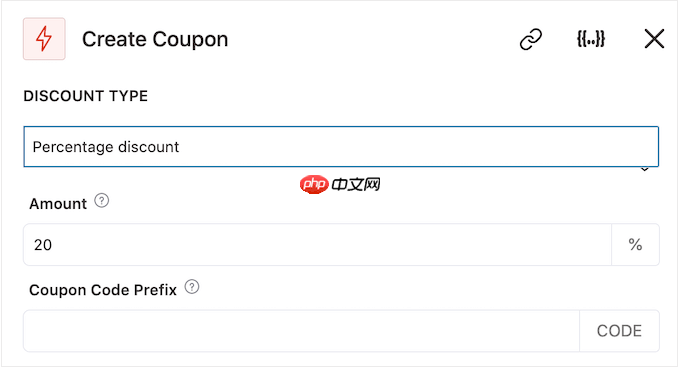Open the merge tags curly braces icon
680x370 pixels.
(x=591, y=39)
